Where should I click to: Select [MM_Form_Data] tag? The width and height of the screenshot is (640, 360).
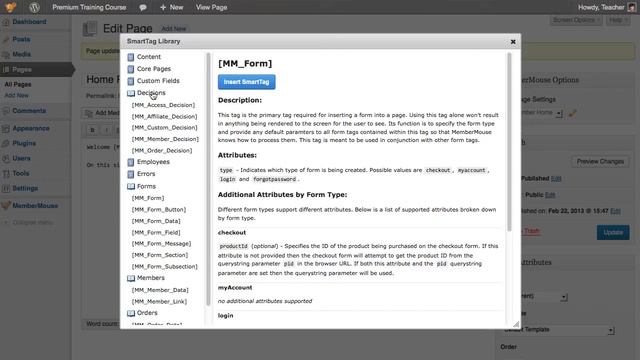[x=156, y=221]
